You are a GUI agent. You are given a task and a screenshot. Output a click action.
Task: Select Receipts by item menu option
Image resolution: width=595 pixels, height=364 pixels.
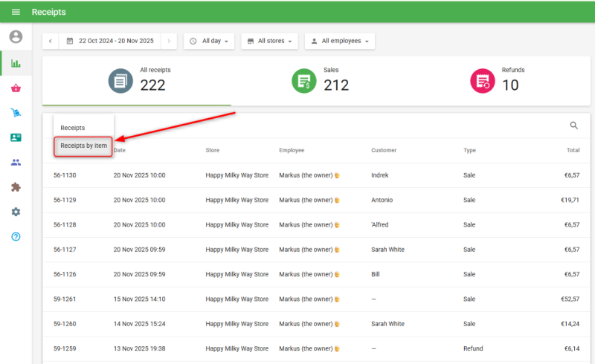[83, 146]
